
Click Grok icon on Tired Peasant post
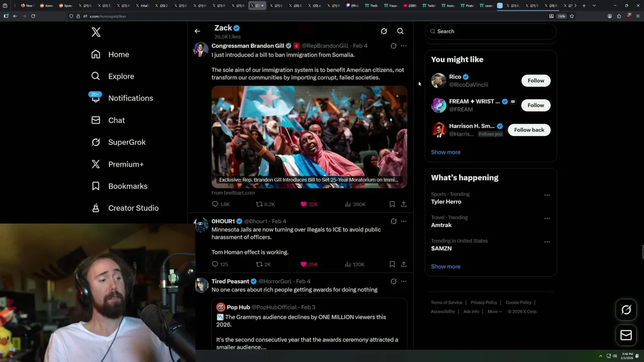(x=393, y=282)
